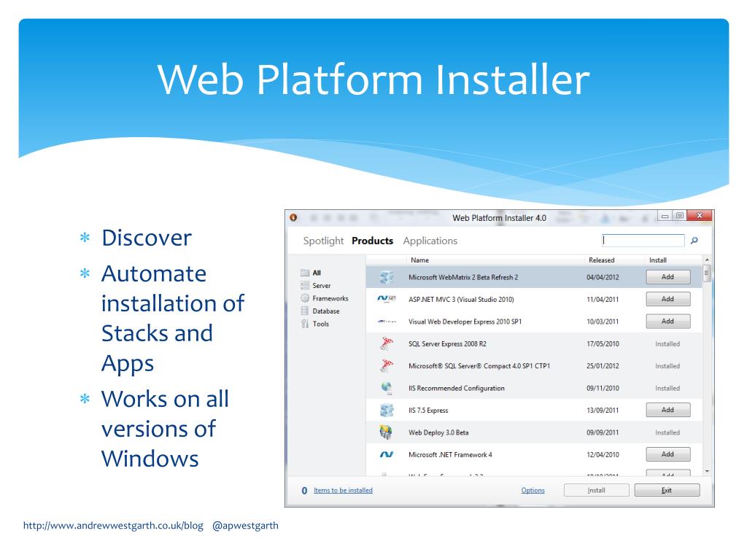Add Visual Web Developer Express 2010 SP1
This screenshot has width=747, height=560.
click(x=668, y=322)
